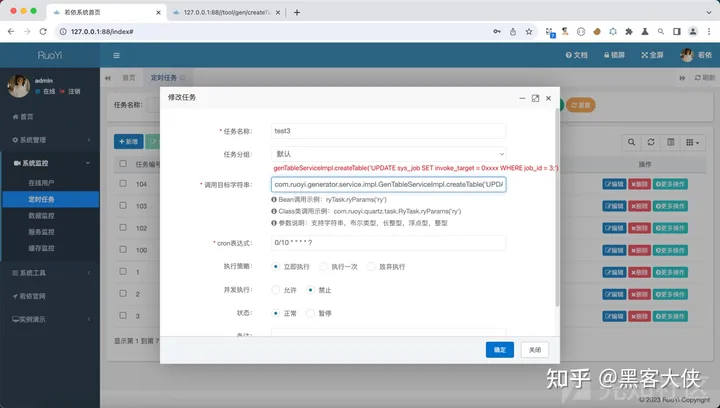Dismiss the dialog with 关闭 button
Viewport: 720px width, 408px height.
[535, 350]
